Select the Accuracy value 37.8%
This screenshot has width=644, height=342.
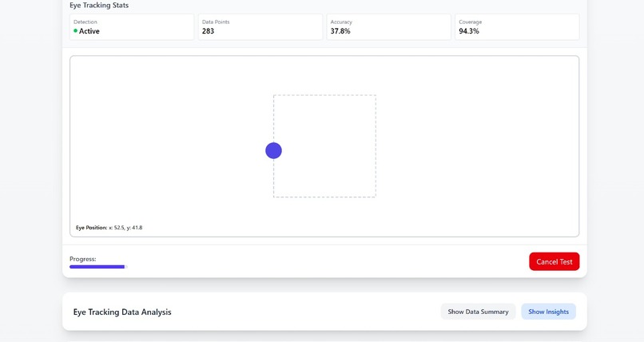pyautogui.click(x=340, y=31)
